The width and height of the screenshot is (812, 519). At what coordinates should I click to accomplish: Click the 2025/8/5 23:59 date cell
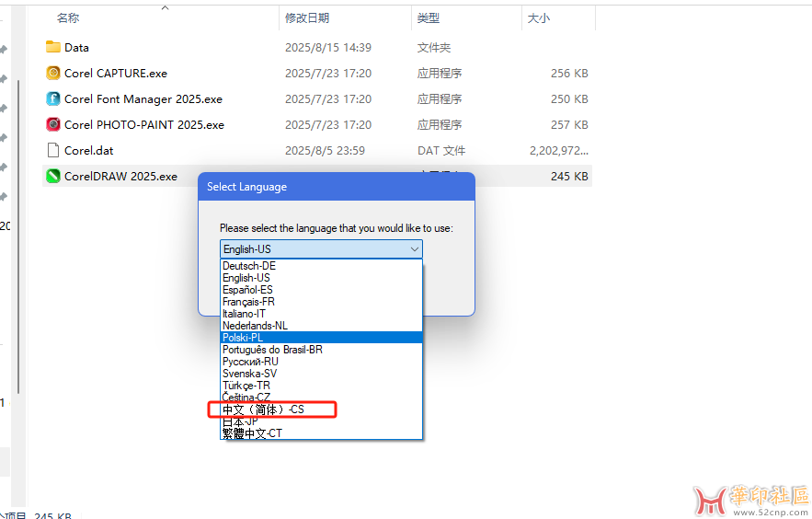[325, 151]
